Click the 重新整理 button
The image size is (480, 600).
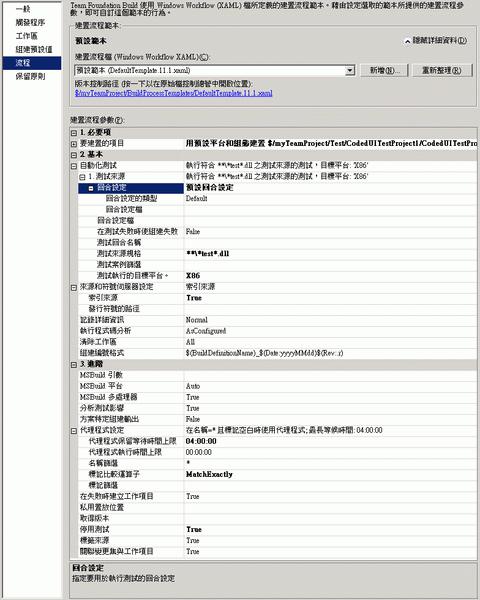(x=442, y=70)
